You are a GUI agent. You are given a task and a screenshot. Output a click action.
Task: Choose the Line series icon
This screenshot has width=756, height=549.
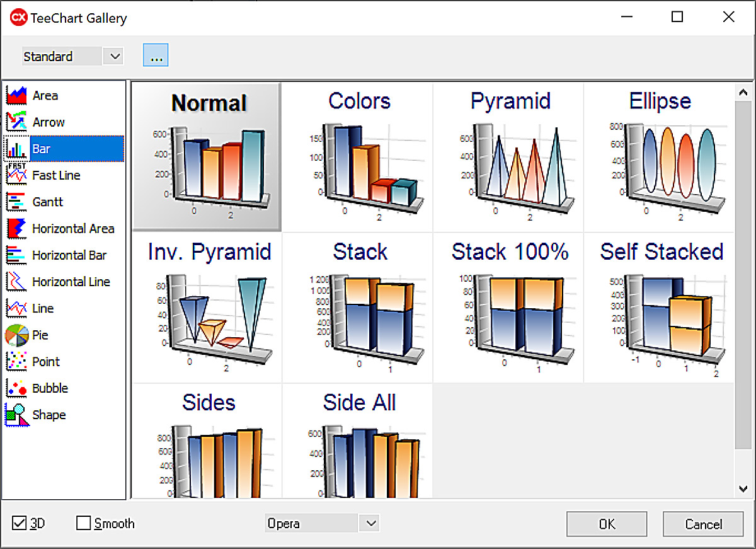[x=16, y=308]
